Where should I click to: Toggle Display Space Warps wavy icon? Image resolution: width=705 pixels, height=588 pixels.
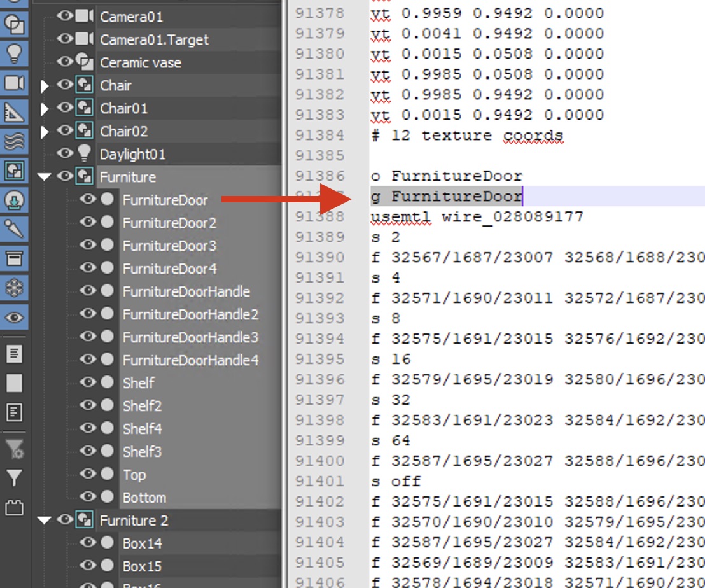point(13,141)
